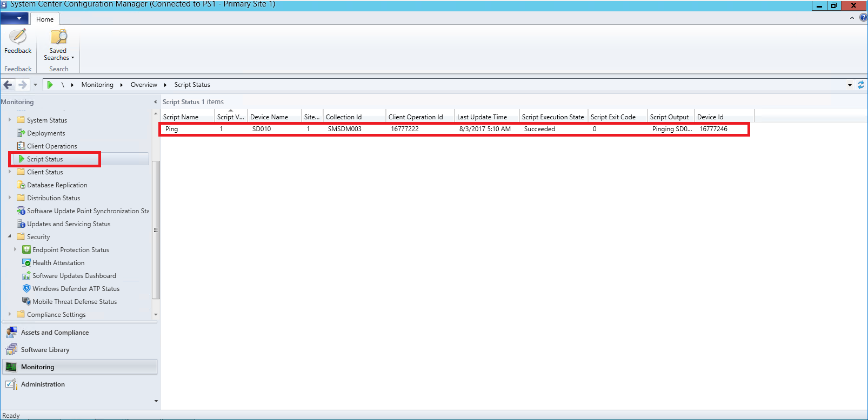Click the Security folder icon
This screenshot has width=868, height=420.
click(x=21, y=236)
